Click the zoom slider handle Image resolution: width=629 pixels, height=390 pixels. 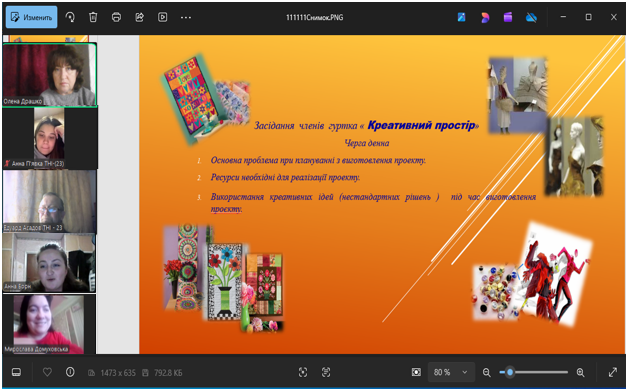pos(510,372)
